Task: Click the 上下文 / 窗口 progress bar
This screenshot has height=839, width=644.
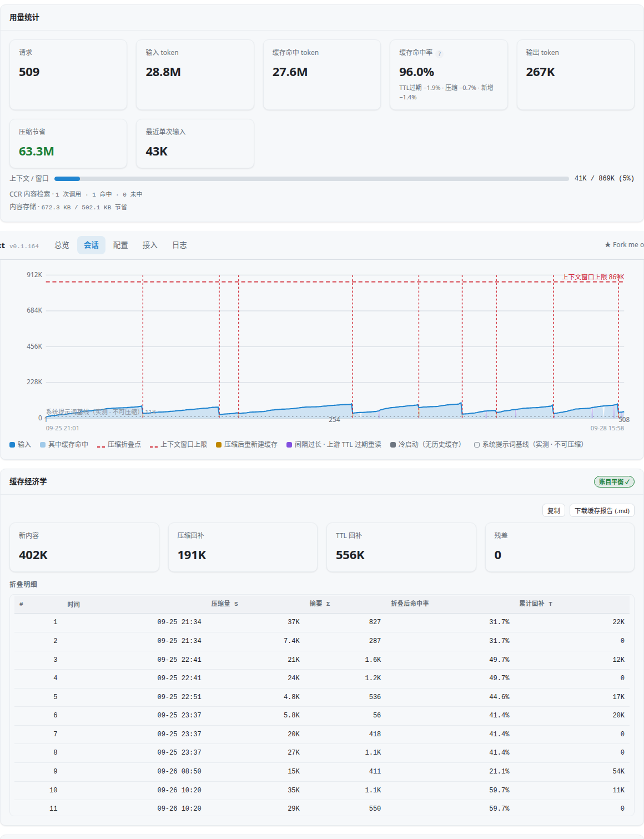Action: [x=311, y=179]
